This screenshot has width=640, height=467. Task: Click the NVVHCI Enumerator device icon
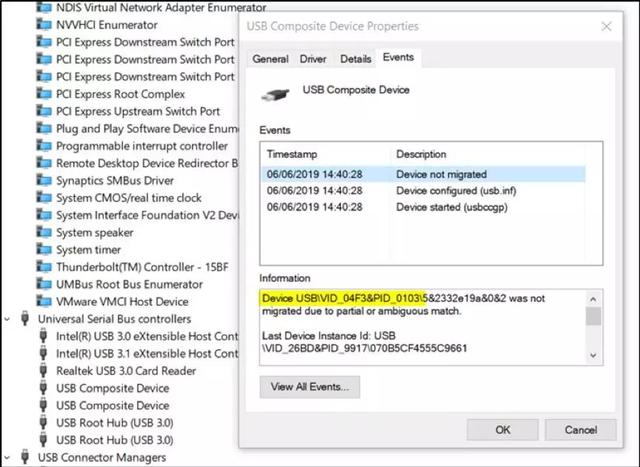tap(44, 24)
